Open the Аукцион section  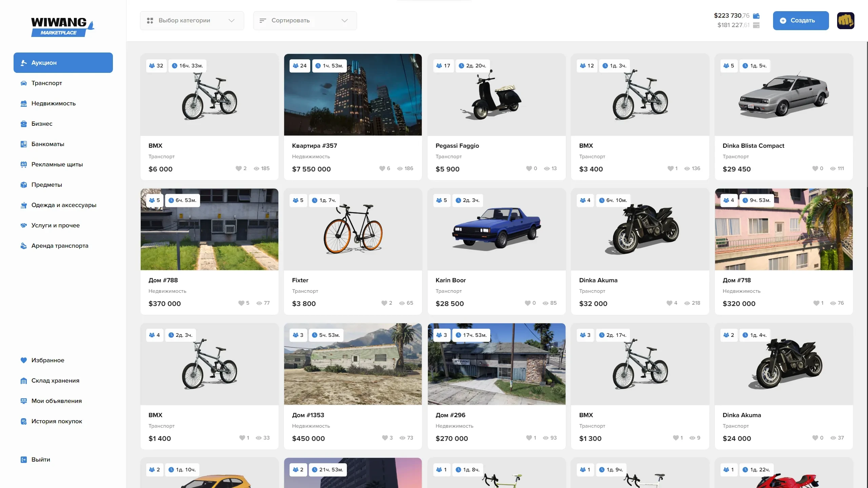(63, 63)
